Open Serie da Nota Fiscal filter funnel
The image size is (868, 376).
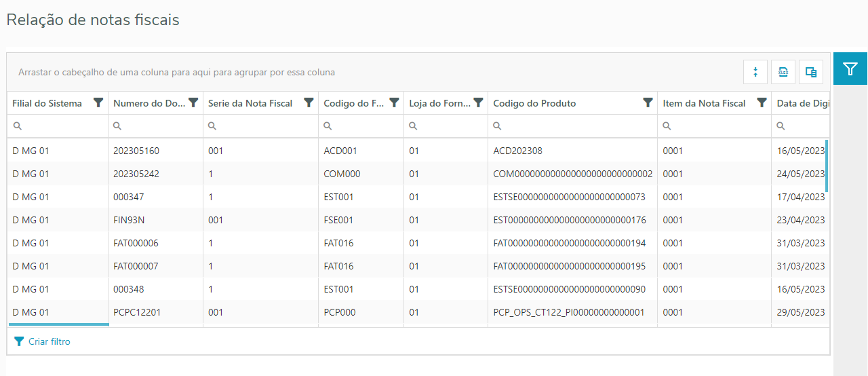click(x=309, y=102)
